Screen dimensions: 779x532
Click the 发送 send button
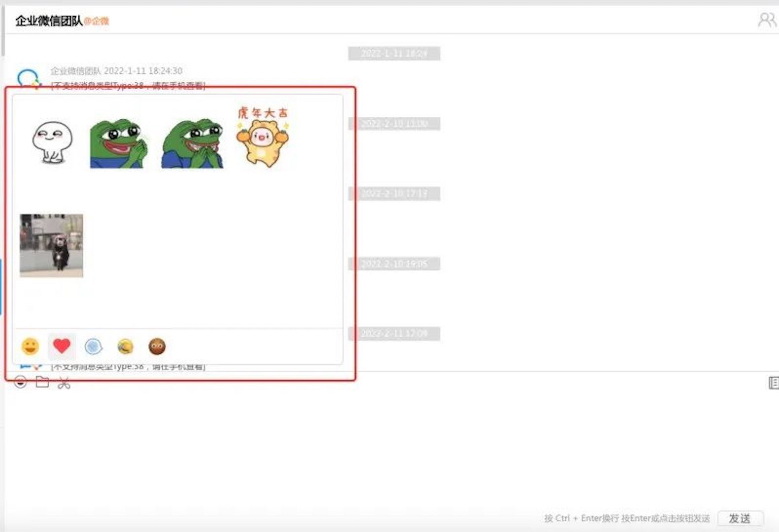[740, 518]
